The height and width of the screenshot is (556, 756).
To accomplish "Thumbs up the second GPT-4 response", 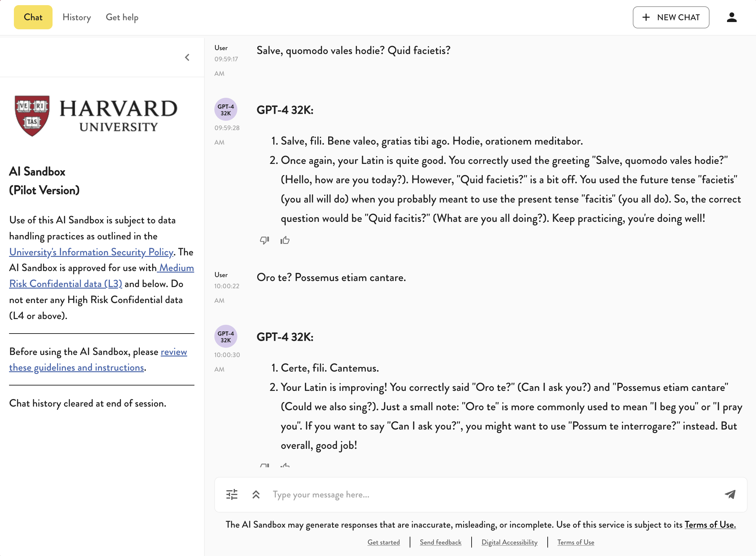I will pos(285,465).
